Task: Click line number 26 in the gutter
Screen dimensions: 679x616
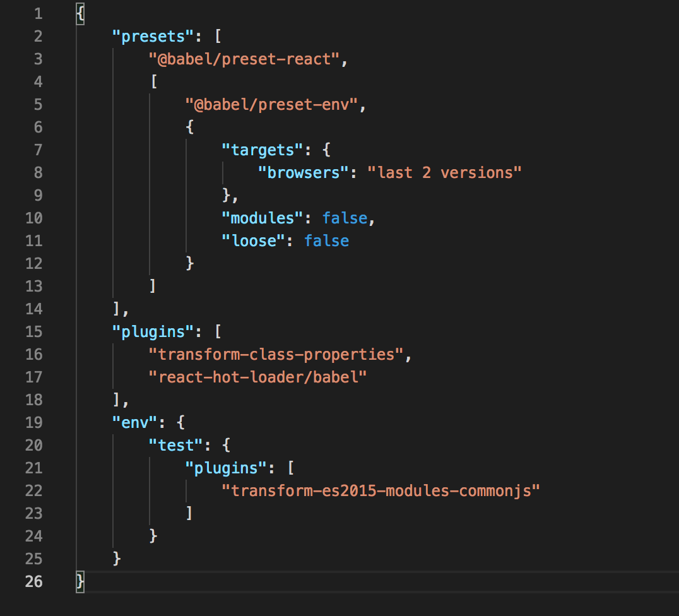Action: 34,581
